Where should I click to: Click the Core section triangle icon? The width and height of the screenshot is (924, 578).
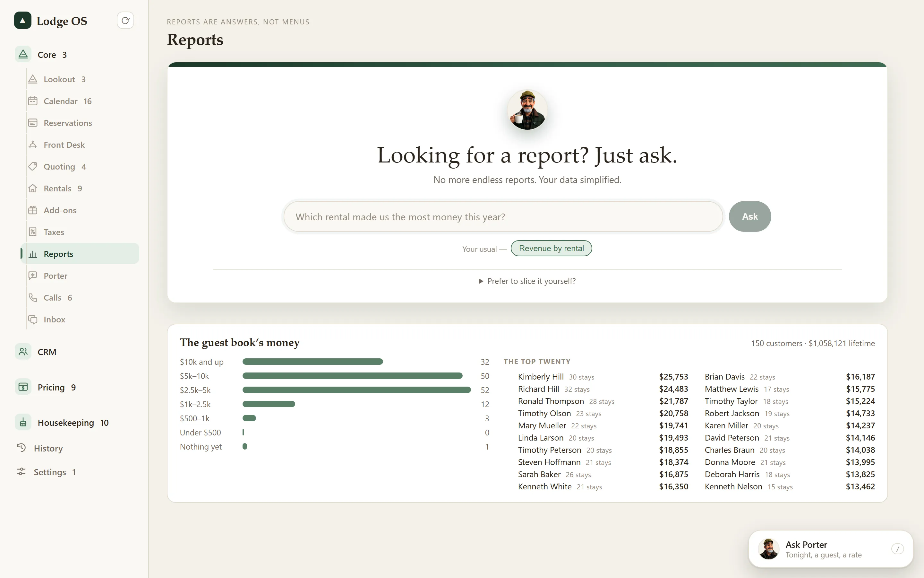[x=23, y=54]
